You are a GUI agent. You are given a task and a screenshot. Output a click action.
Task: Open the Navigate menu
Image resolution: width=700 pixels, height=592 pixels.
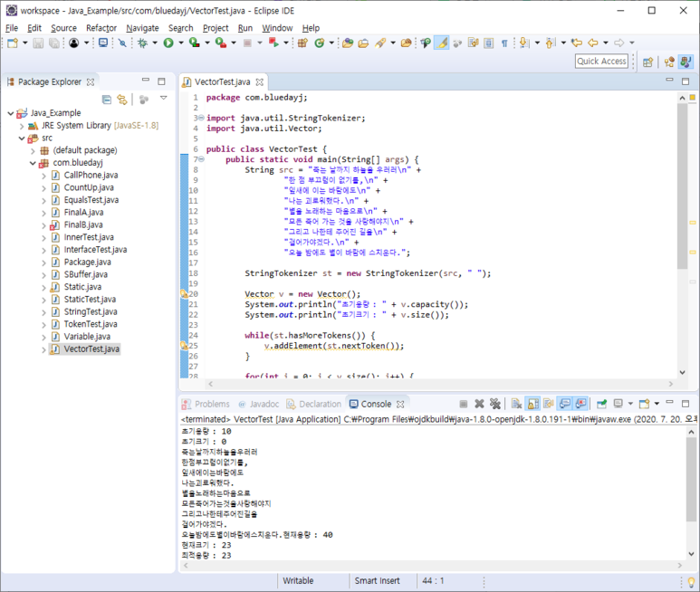(x=142, y=28)
